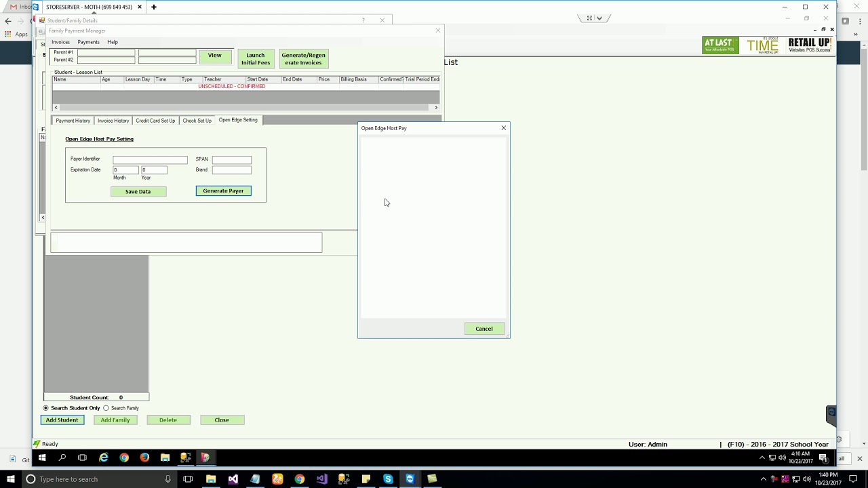Viewport: 868px width, 488px height.
Task: Click Launch Initial Fees button
Action: pos(256,59)
